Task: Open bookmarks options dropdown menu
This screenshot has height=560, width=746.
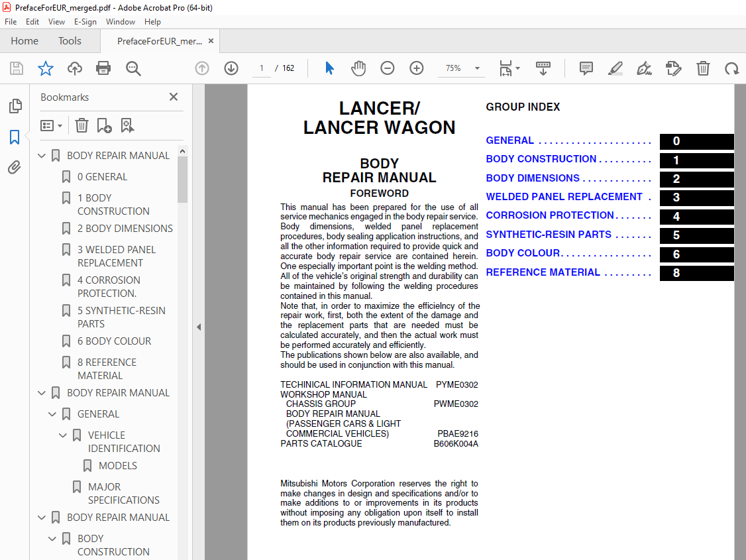Action: click(52, 126)
